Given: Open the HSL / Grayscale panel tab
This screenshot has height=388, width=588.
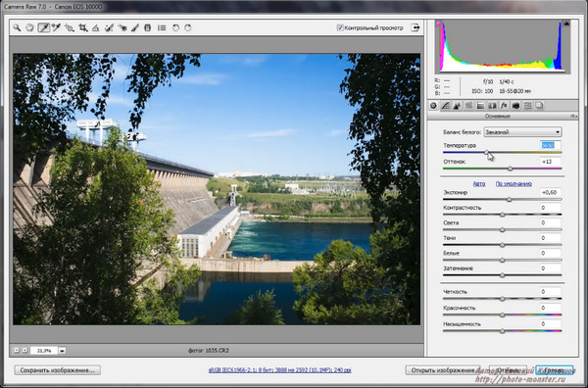Looking at the screenshot, I should [468, 106].
